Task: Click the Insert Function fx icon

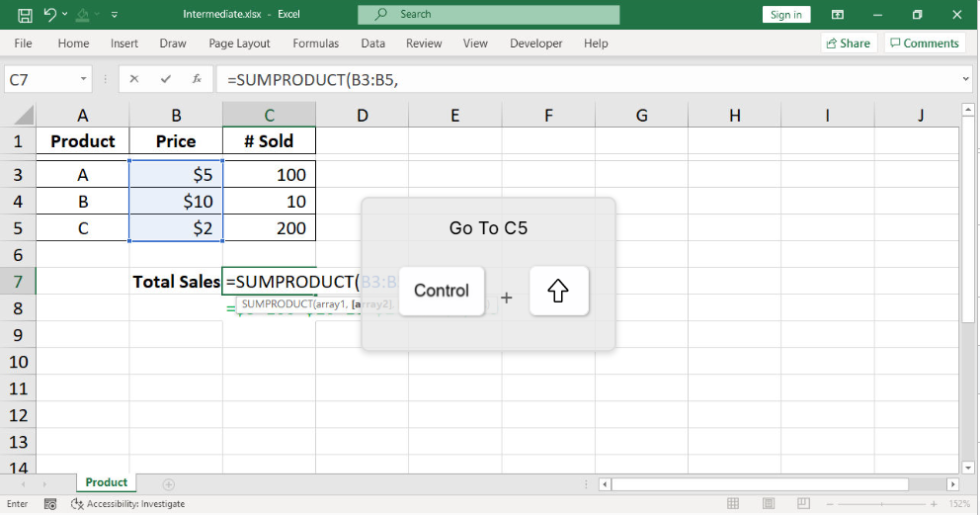Action: [x=197, y=79]
